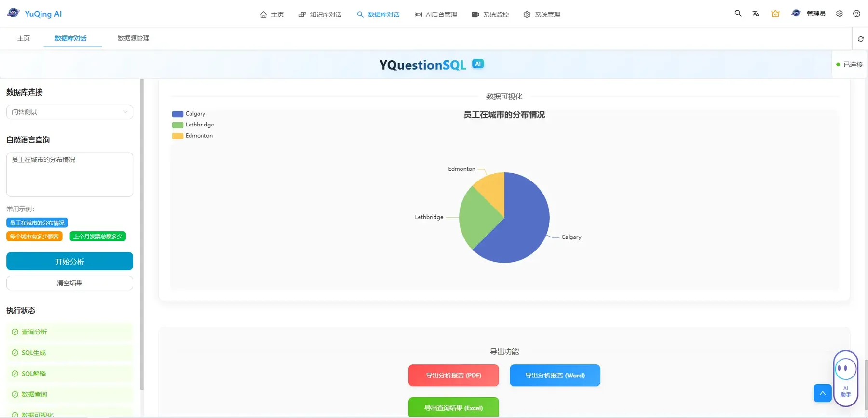Open the search magnifier icon in header
This screenshot has height=418, width=868.
pos(738,14)
